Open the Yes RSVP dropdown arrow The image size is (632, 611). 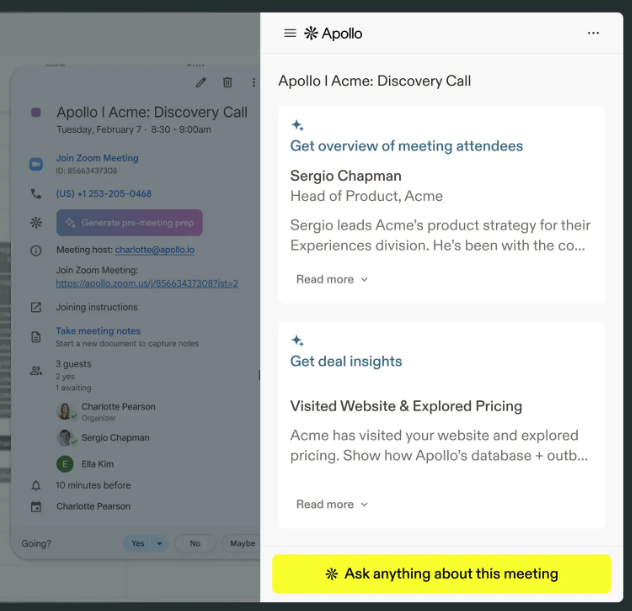[x=160, y=543]
